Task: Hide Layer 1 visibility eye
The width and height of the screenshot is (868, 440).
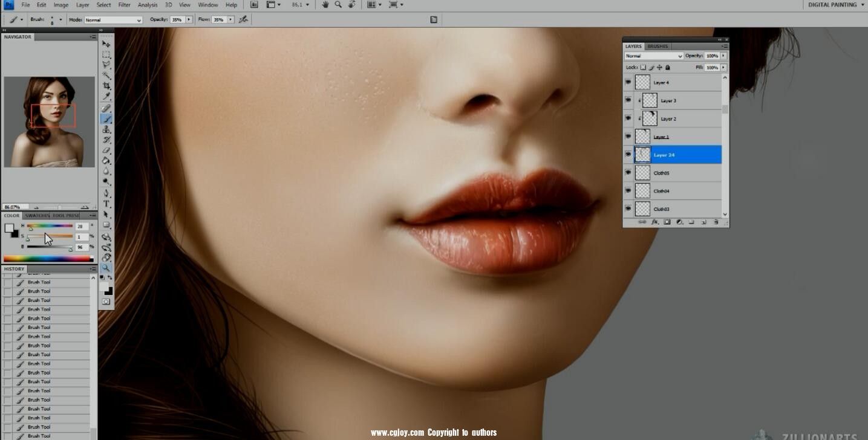Action: [628, 137]
